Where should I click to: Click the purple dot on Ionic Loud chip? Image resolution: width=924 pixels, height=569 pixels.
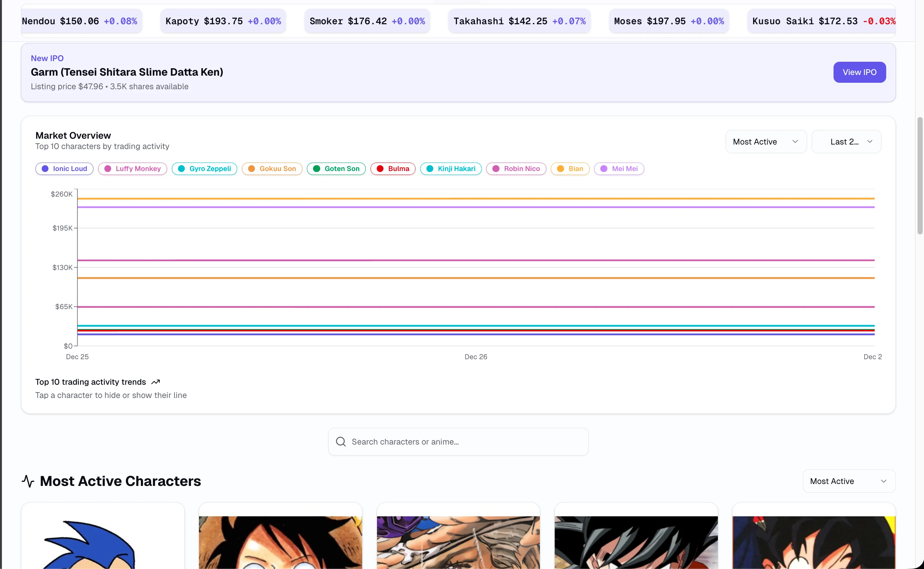[46, 168]
